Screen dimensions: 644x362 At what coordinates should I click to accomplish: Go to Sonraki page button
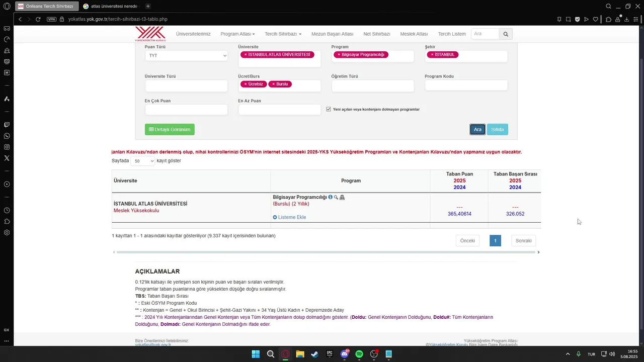[523, 240]
